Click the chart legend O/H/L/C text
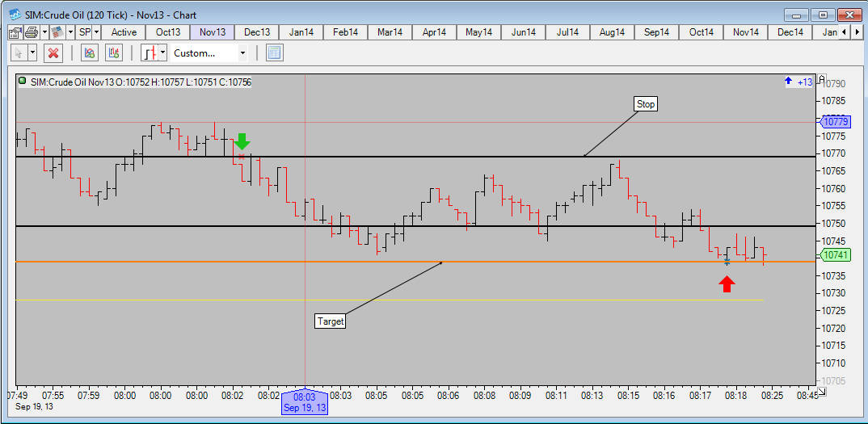 (x=141, y=82)
